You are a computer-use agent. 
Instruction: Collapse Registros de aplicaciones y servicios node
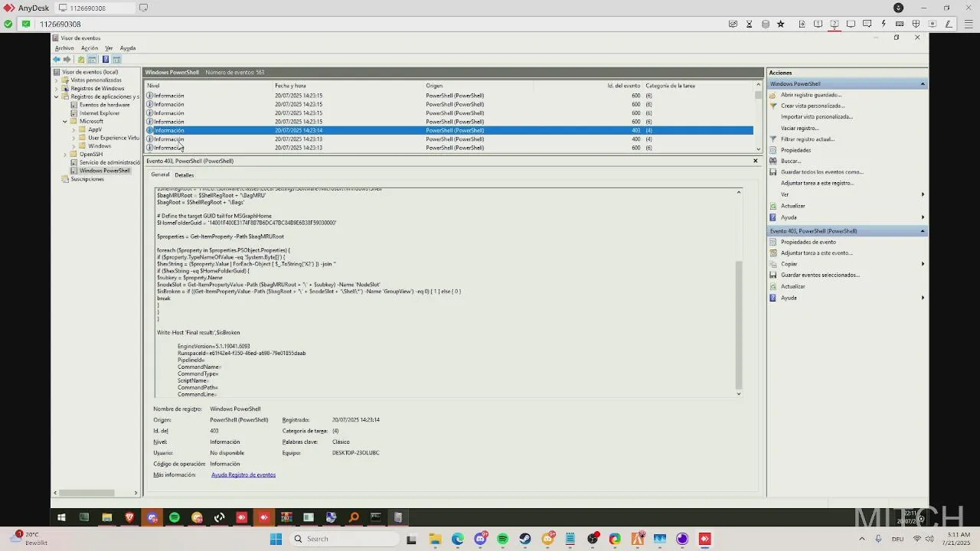coord(57,97)
